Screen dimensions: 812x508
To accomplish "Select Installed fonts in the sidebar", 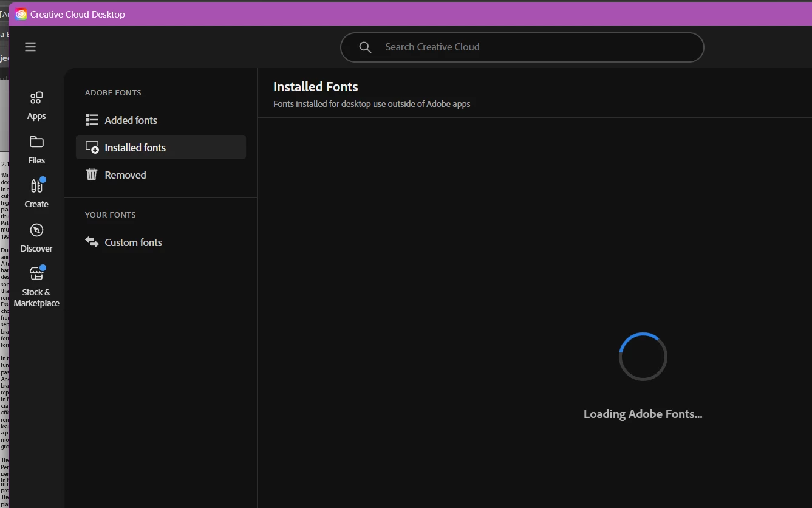I will point(161,147).
